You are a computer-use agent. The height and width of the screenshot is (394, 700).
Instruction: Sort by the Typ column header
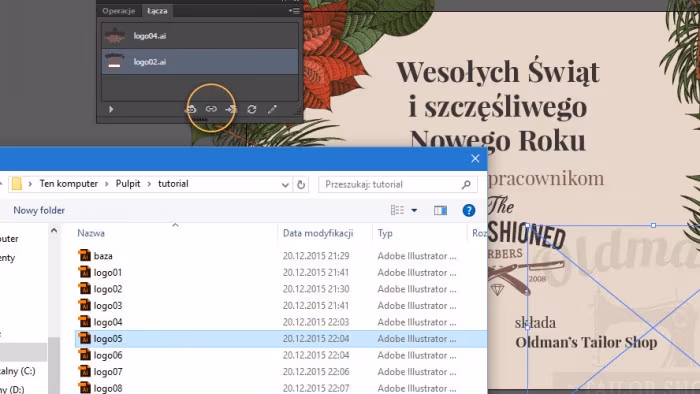pos(385,233)
